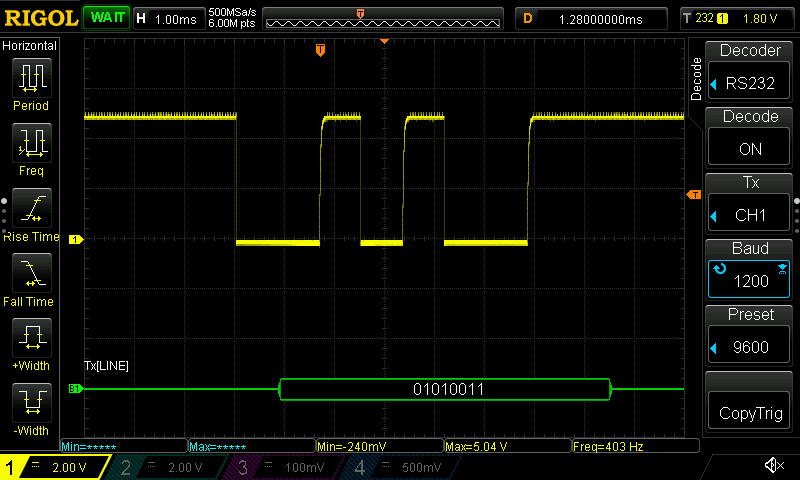Click the speaker mute icon
800x480 pixels.
[774, 465]
